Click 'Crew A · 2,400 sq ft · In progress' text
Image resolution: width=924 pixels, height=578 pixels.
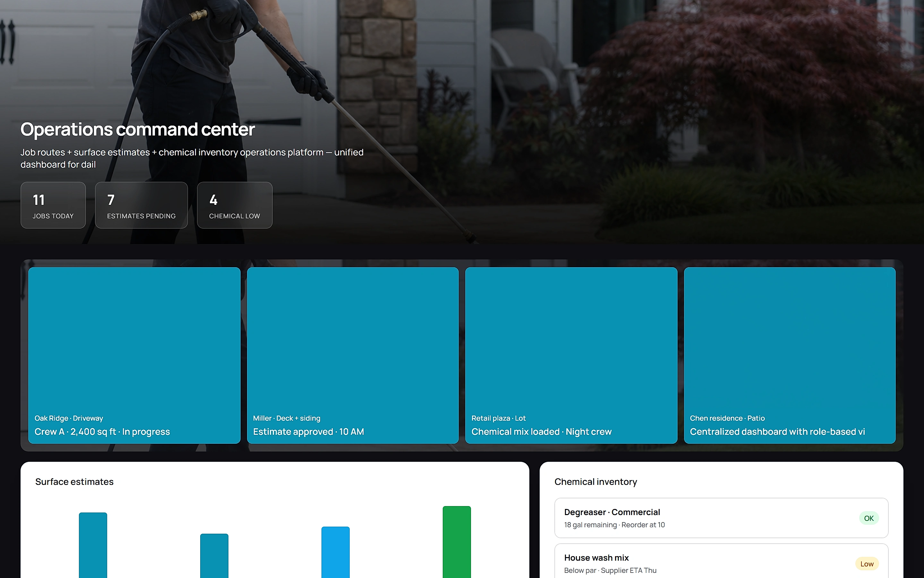coord(102,432)
